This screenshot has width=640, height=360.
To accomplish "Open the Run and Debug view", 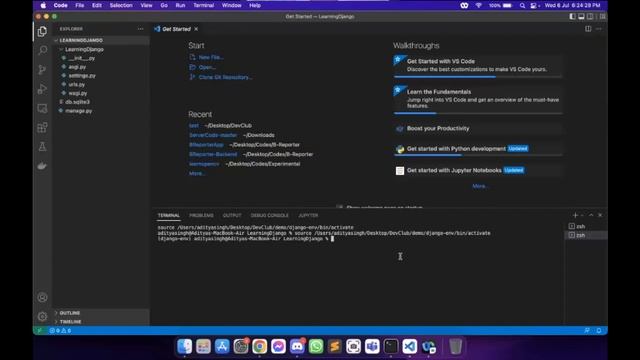I will tap(42, 89).
